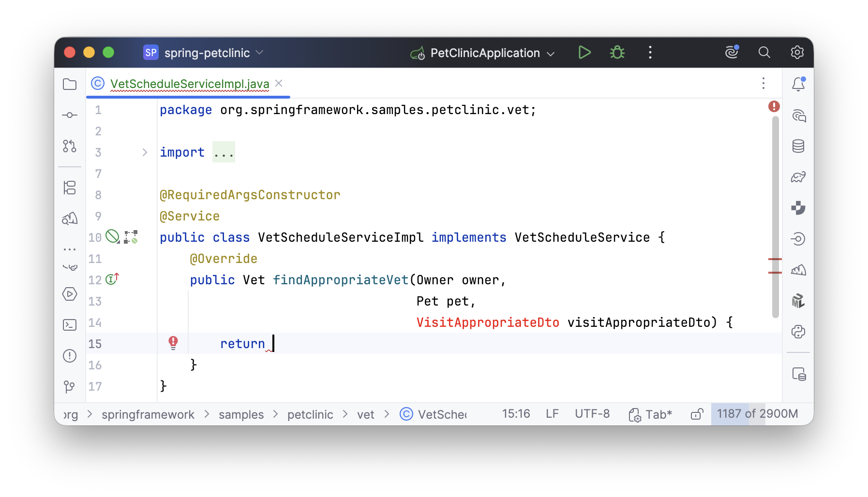The width and height of the screenshot is (868, 497).
Task: Click the petclinic breadcrumb
Action: [x=310, y=415]
